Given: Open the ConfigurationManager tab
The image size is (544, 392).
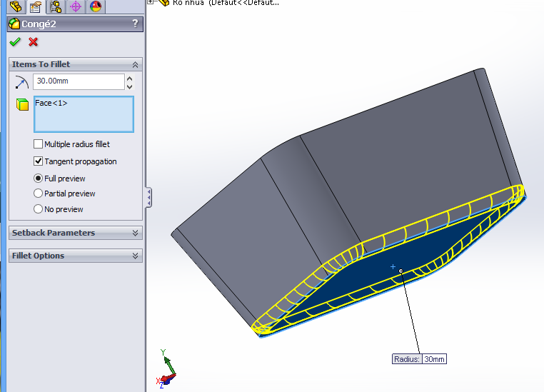Looking at the screenshot, I should click(x=56, y=7).
